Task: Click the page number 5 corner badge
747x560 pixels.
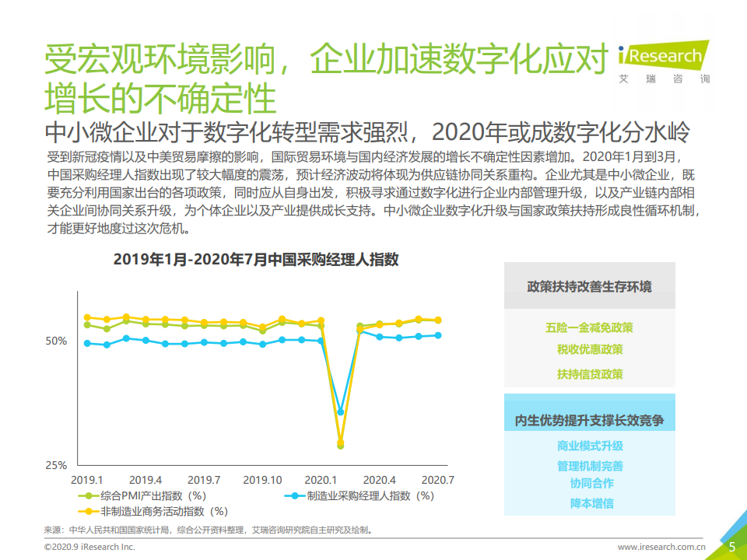Action: (x=732, y=547)
